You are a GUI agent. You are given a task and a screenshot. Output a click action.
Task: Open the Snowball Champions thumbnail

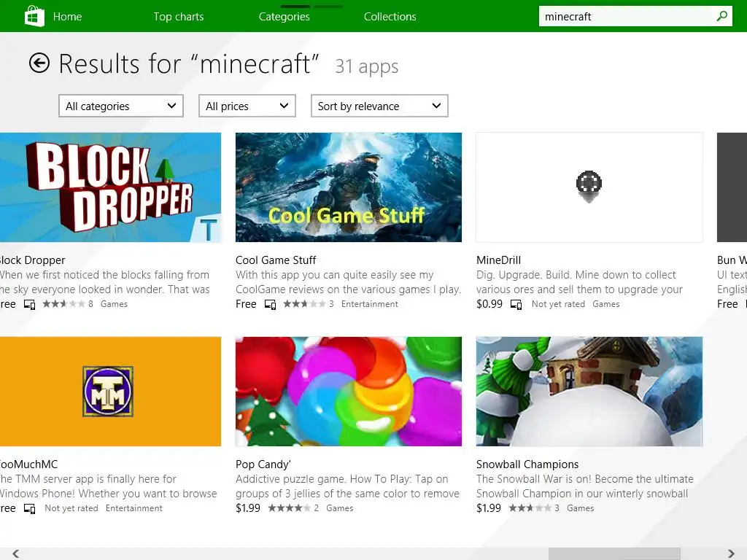[x=589, y=392]
